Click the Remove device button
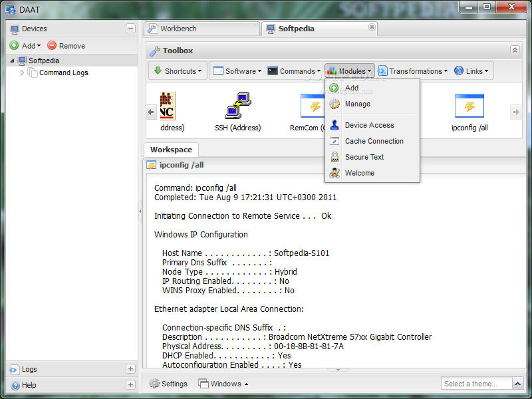The width and height of the screenshot is (532, 399). (66, 45)
